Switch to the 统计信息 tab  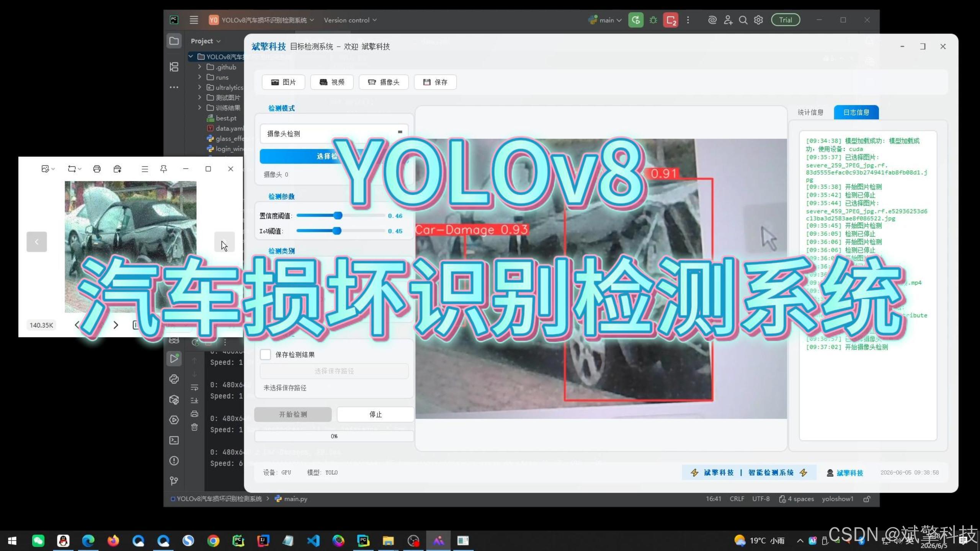pos(810,112)
